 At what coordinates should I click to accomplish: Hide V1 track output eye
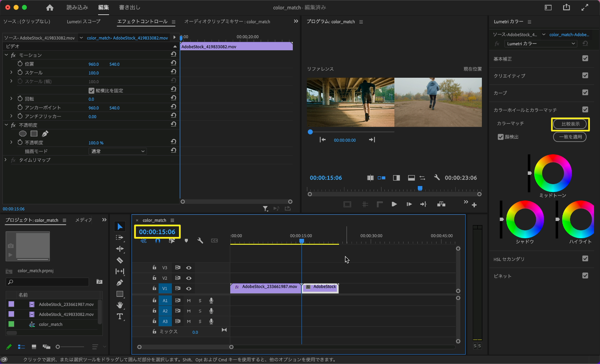pos(189,288)
